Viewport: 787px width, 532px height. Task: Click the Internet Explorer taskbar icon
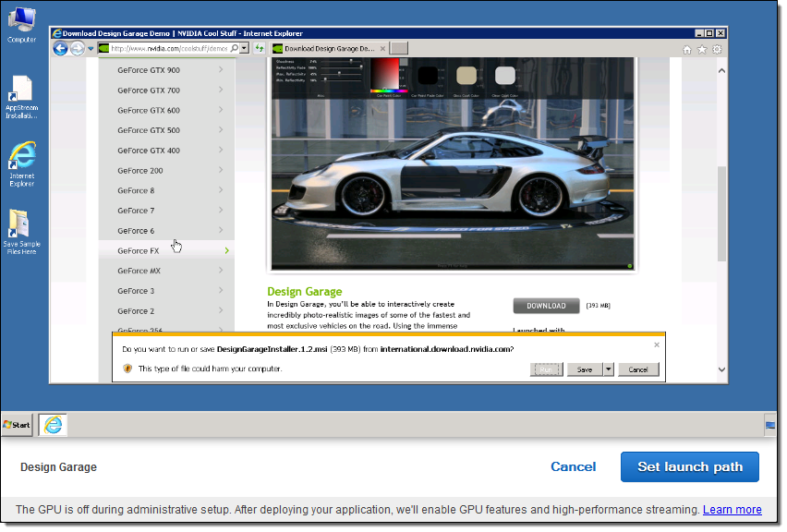click(x=53, y=425)
